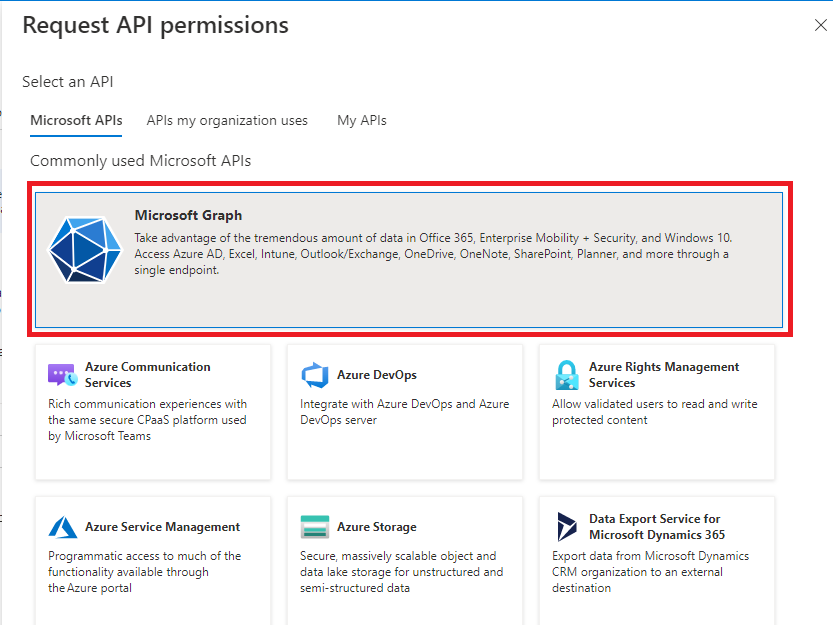Click the Azure Service Management triangle icon
This screenshot has height=625, width=833.
point(62,527)
